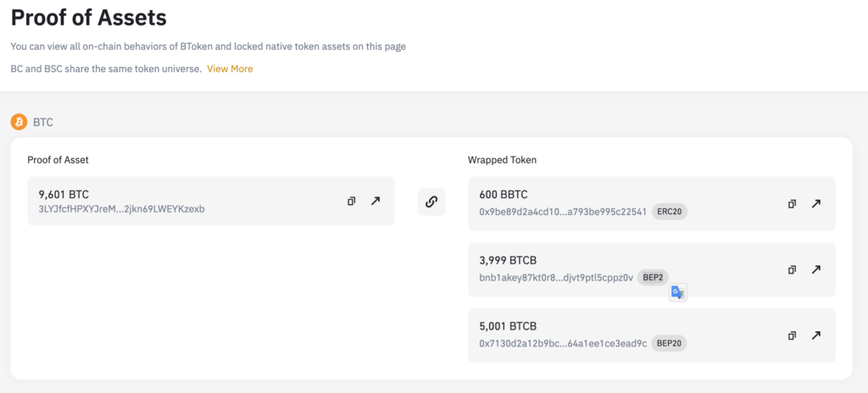Click the Proof of Assets heading

point(88,19)
